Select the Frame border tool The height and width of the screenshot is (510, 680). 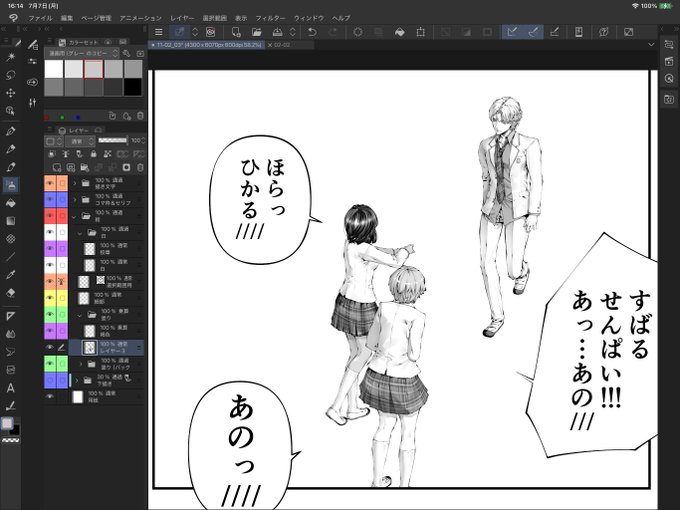point(10,370)
